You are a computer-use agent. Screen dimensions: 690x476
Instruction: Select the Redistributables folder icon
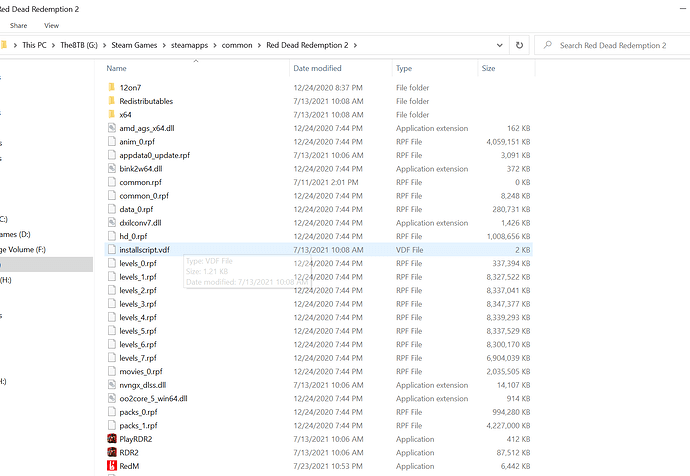click(x=112, y=101)
